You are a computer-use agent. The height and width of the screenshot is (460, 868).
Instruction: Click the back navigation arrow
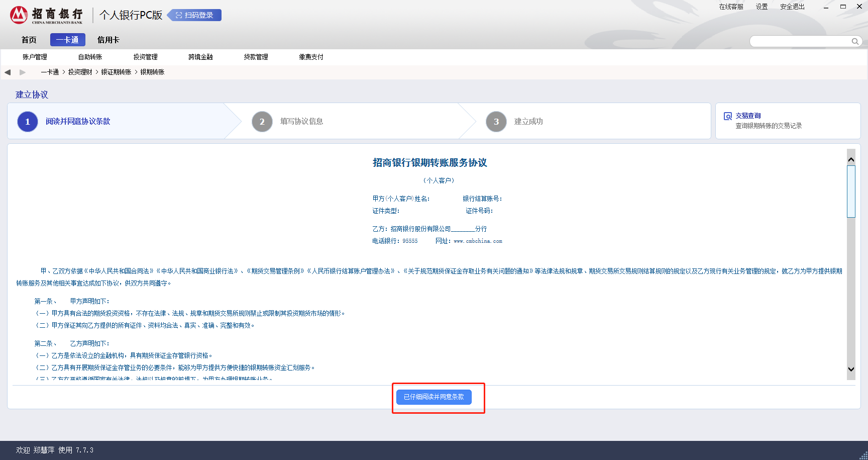coord(8,72)
